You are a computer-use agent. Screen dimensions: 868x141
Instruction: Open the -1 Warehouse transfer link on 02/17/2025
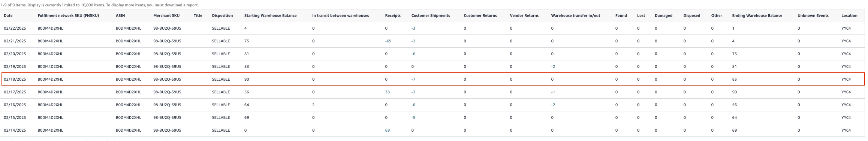pos(553,92)
